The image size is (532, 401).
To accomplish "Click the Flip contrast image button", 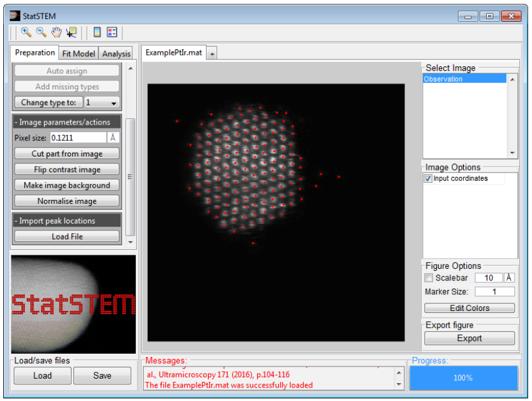I will 67,169.
